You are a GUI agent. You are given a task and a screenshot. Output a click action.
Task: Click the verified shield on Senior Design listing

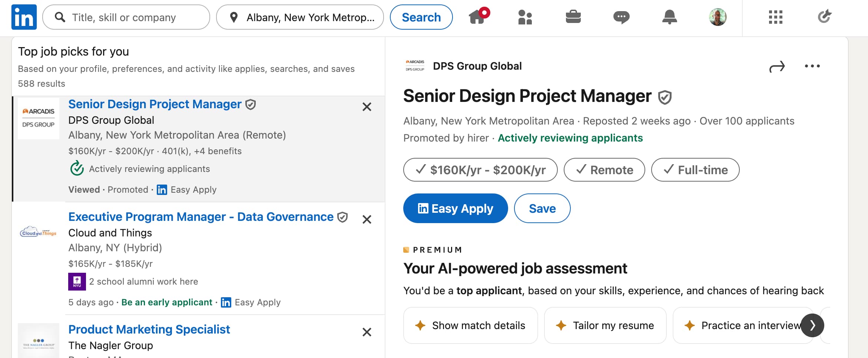[x=251, y=105]
